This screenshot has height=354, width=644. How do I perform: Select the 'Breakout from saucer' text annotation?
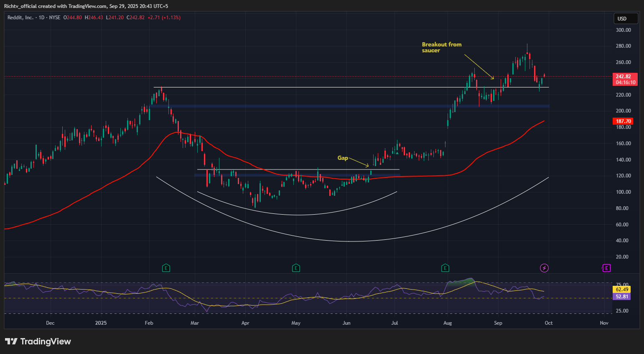441,47
